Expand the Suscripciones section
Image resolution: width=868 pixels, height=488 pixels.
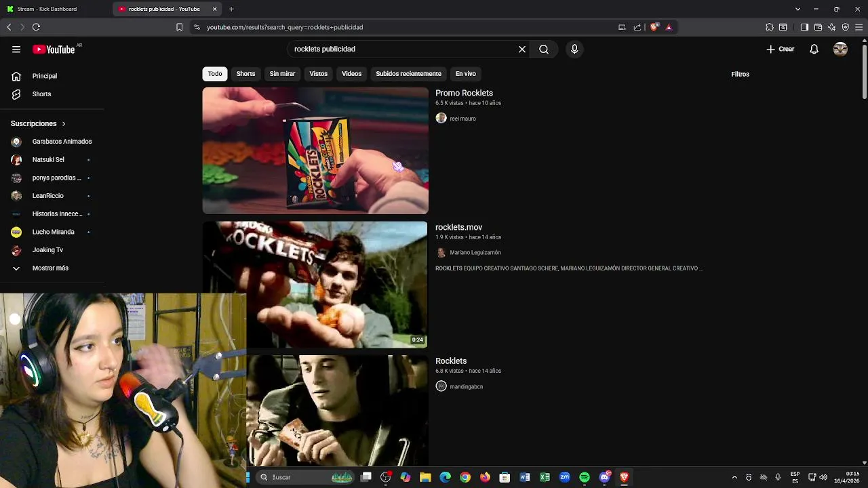39,123
